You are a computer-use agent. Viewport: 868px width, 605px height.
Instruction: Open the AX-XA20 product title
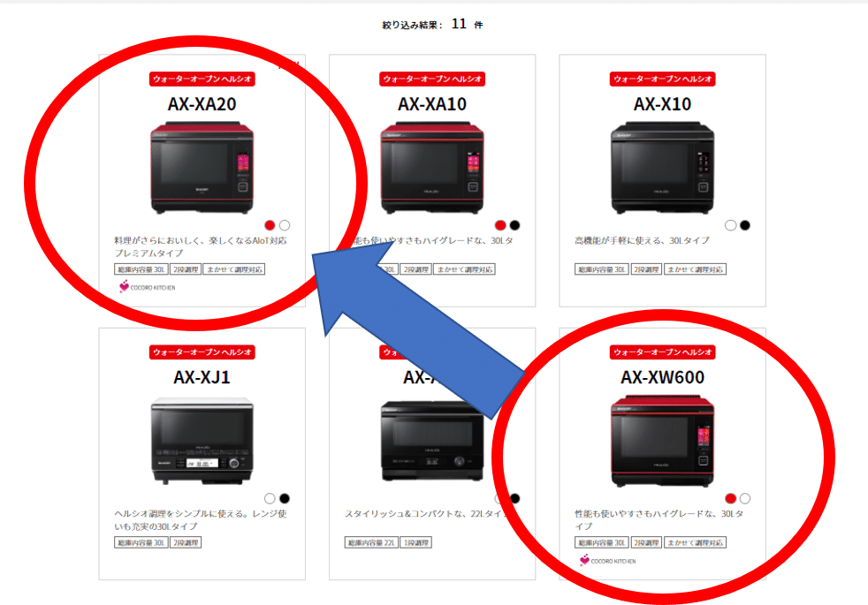coord(202,104)
